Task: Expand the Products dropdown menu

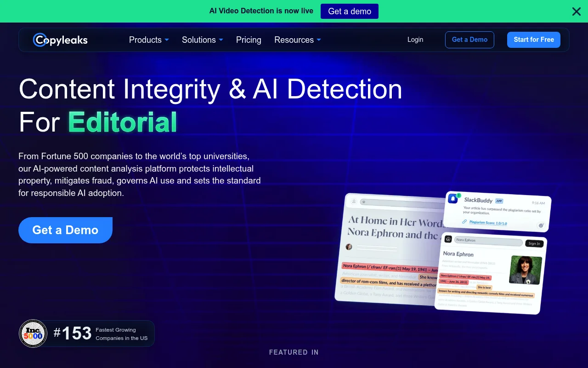Action: [149, 40]
